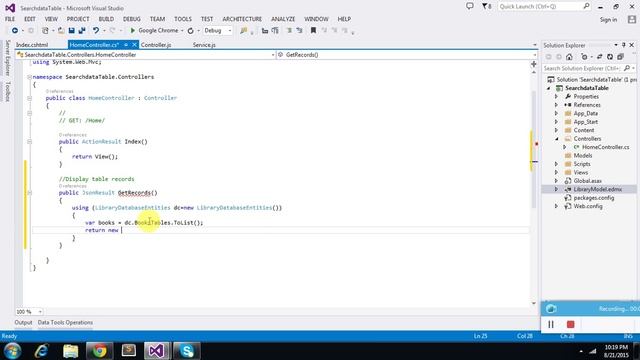Click the Navigate Backward toolbar icon
The image size is (640, 360).
[15, 31]
